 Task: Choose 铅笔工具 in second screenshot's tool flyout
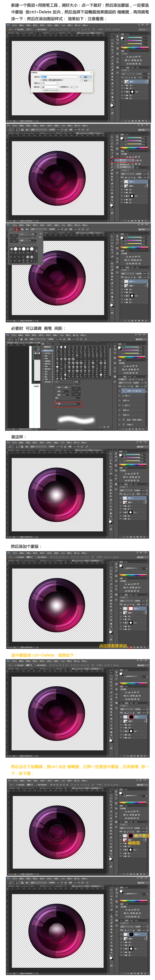tap(123, 162)
